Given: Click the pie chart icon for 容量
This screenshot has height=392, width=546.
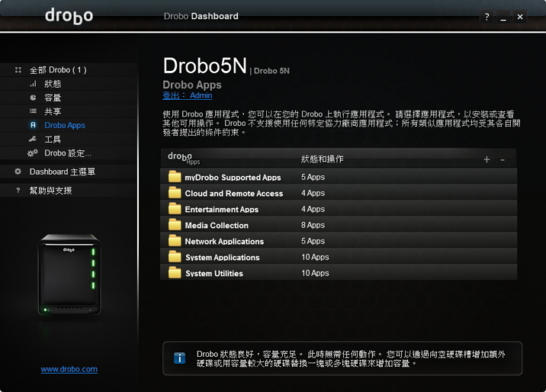Looking at the screenshot, I should pos(33,98).
